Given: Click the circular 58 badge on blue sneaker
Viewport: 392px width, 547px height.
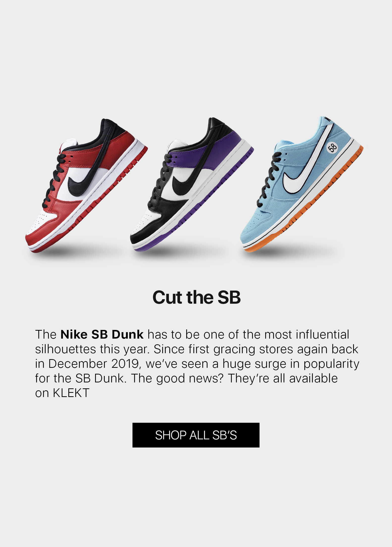Looking at the screenshot, I should (332, 148).
